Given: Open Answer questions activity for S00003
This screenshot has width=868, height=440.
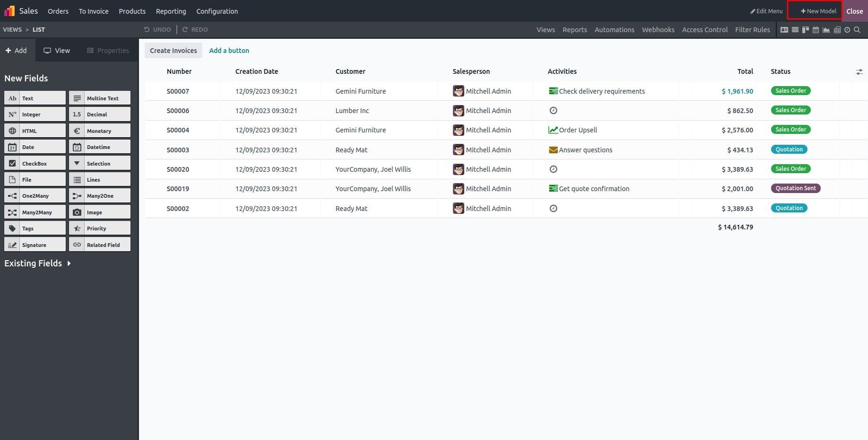Looking at the screenshot, I should tap(580, 150).
